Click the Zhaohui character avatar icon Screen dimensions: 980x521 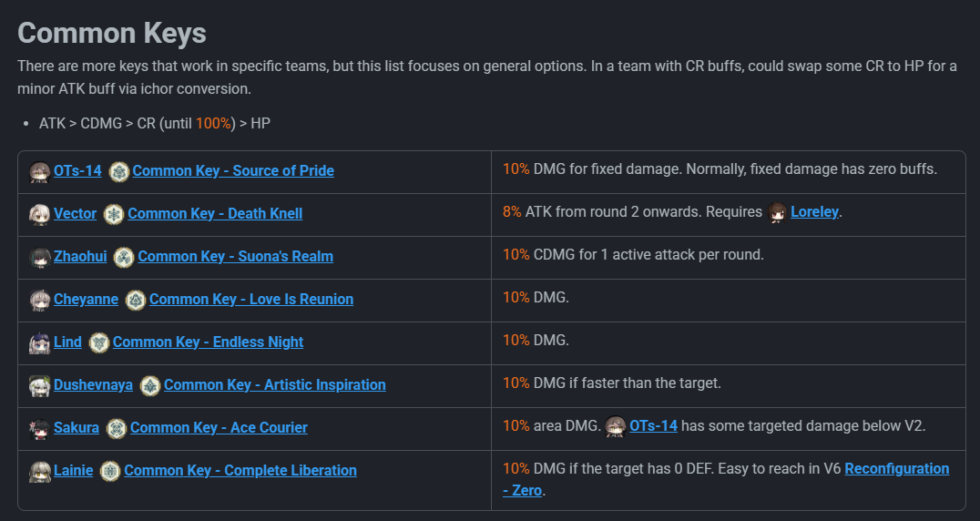pyautogui.click(x=40, y=258)
